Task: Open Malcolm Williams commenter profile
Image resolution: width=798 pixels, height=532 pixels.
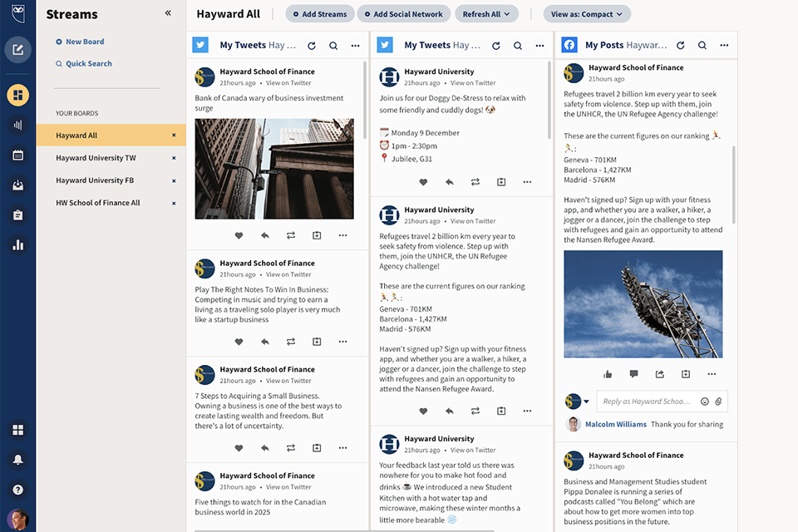Action: tap(616, 424)
